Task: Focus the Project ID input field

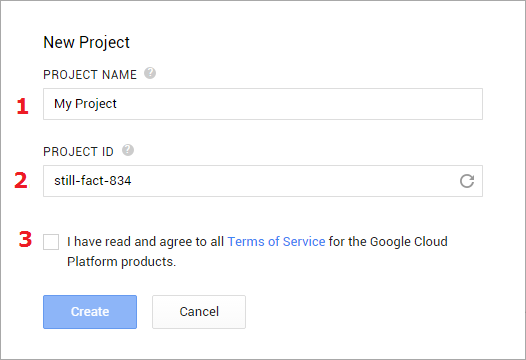Action: click(263, 181)
